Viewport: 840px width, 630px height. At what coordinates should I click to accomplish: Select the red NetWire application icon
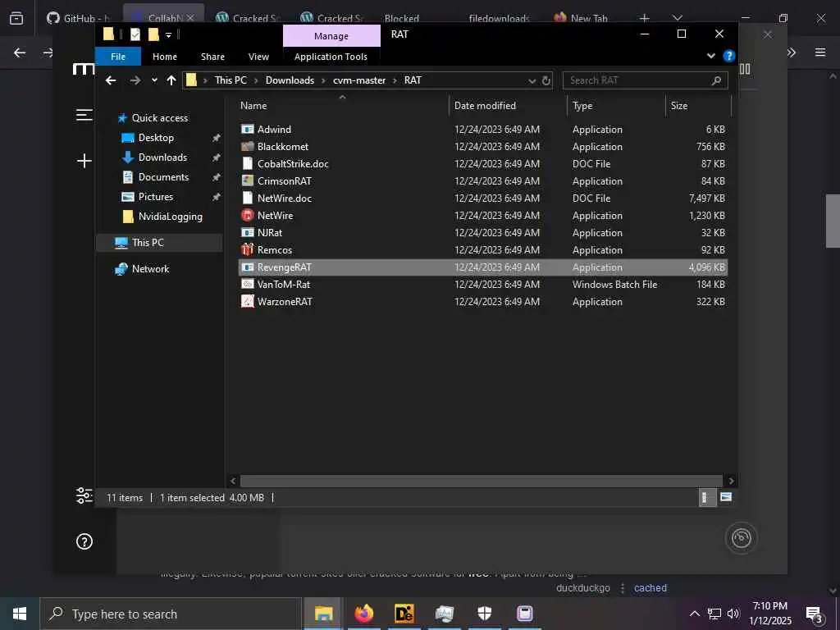(x=248, y=216)
